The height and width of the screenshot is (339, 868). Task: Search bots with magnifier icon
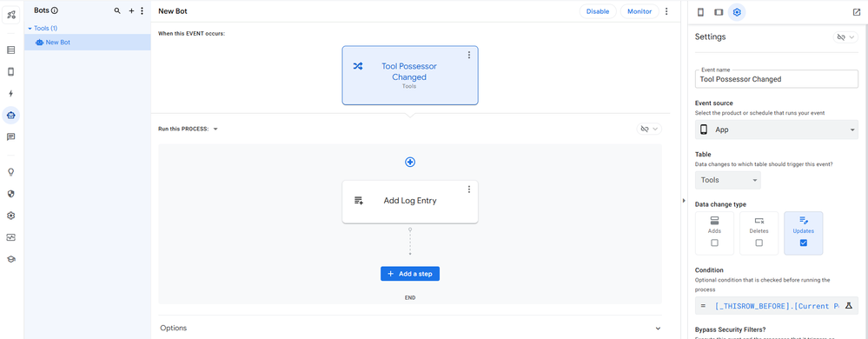(x=116, y=10)
